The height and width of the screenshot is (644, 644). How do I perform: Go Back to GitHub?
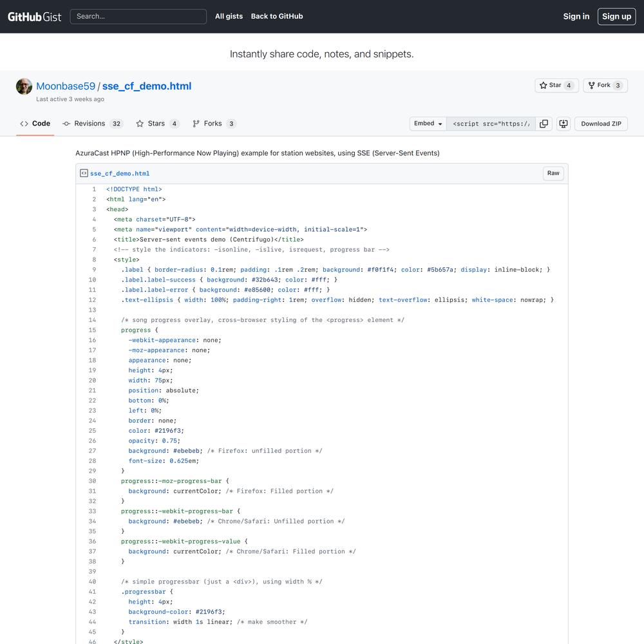pos(277,17)
